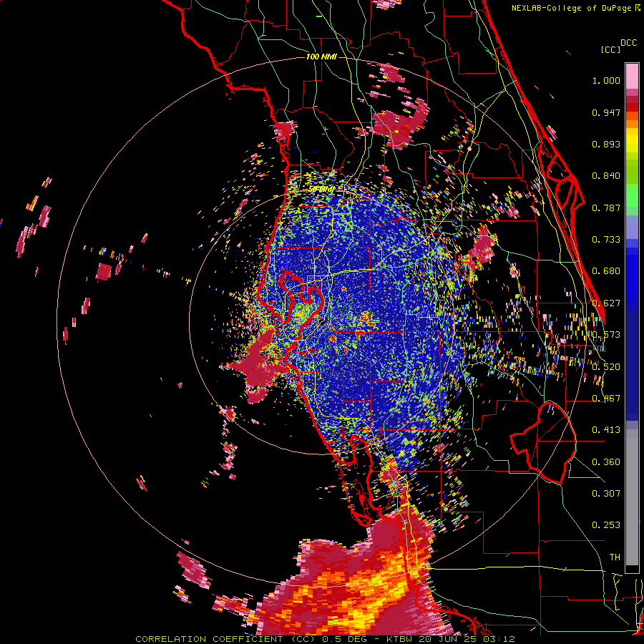Image resolution: width=644 pixels, height=644 pixels.
Task: Click the 0.947 scale value
Action: pyautogui.click(x=606, y=112)
